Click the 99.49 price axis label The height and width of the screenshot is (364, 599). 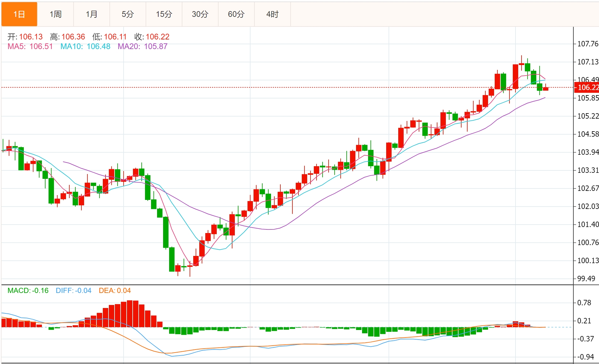(x=586, y=278)
